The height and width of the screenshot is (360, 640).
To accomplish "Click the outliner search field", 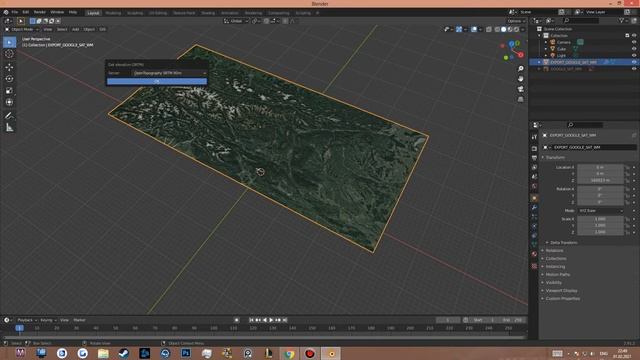I will click(x=581, y=20).
